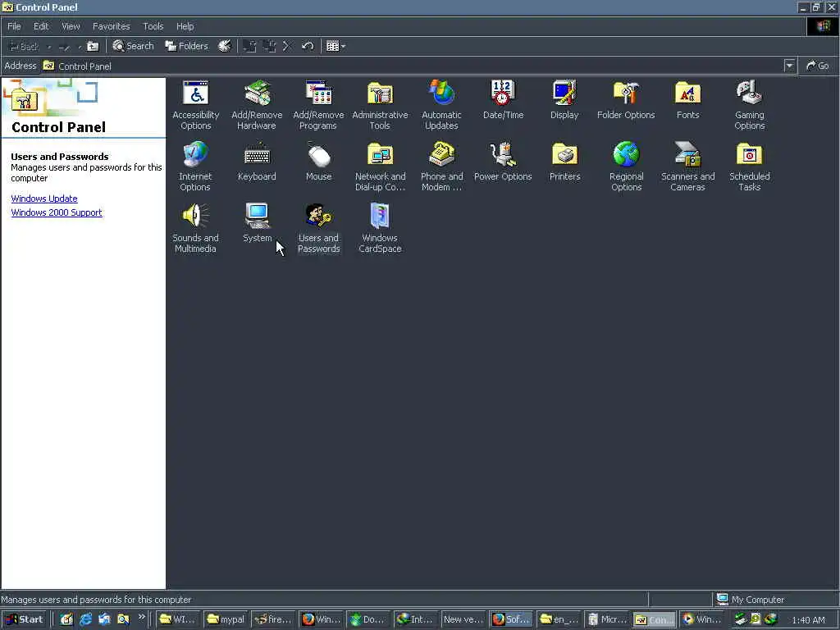Image resolution: width=840 pixels, height=630 pixels.
Task: Click the Copy To toolbar button
Action: 269,46
